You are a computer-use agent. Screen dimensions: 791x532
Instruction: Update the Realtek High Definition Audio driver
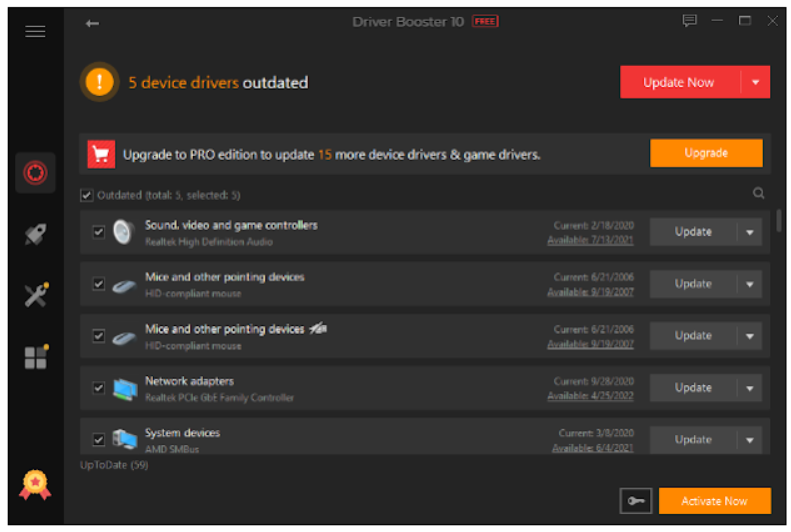pyautogui.click(x=693, y=232)
